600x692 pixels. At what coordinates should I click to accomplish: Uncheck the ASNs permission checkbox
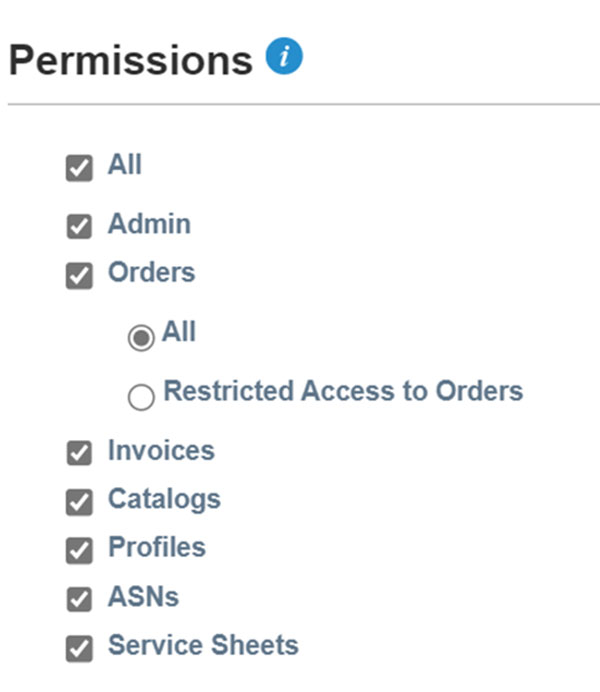pos(79,599)
